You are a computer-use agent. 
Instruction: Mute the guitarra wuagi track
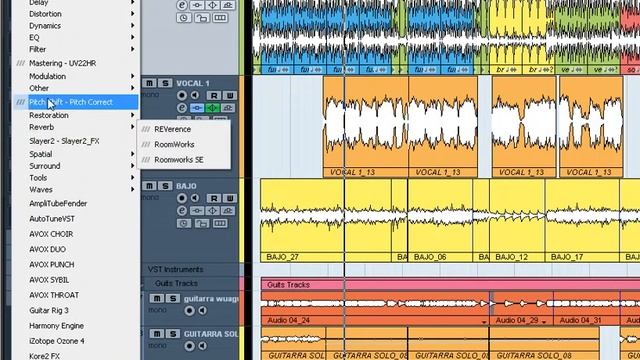pyautogui.click(x=157, y=298)
